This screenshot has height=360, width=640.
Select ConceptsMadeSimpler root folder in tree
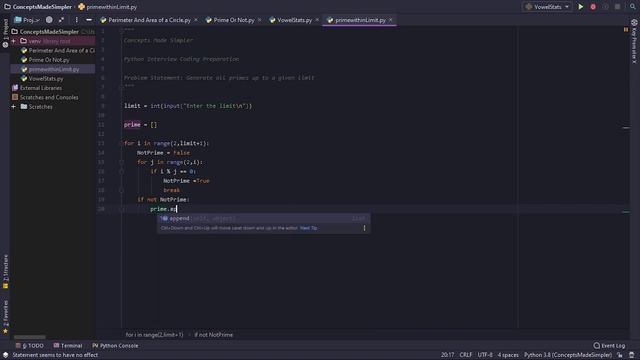pyautogui.click(x=53, y=31)
